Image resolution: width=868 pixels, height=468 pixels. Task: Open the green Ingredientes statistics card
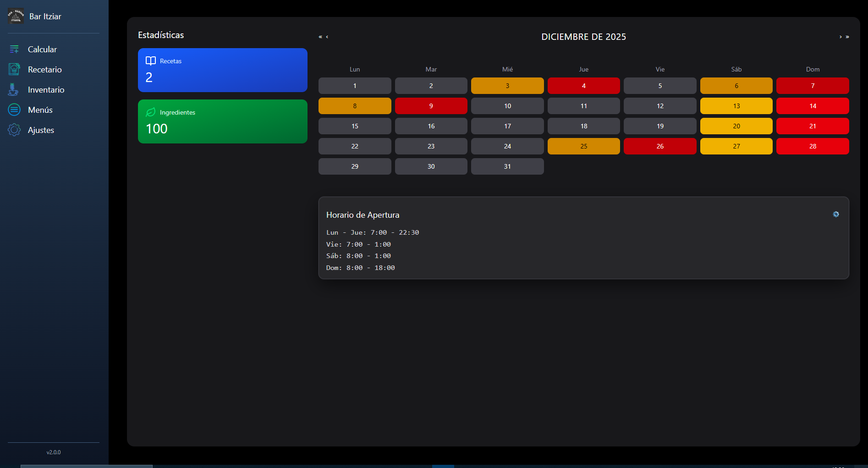click(222, 121)
